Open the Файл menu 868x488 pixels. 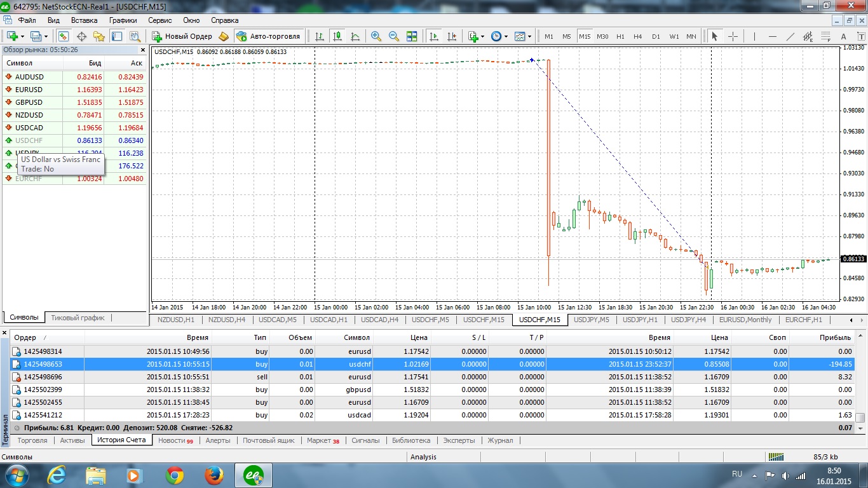[x=27, y=20]
